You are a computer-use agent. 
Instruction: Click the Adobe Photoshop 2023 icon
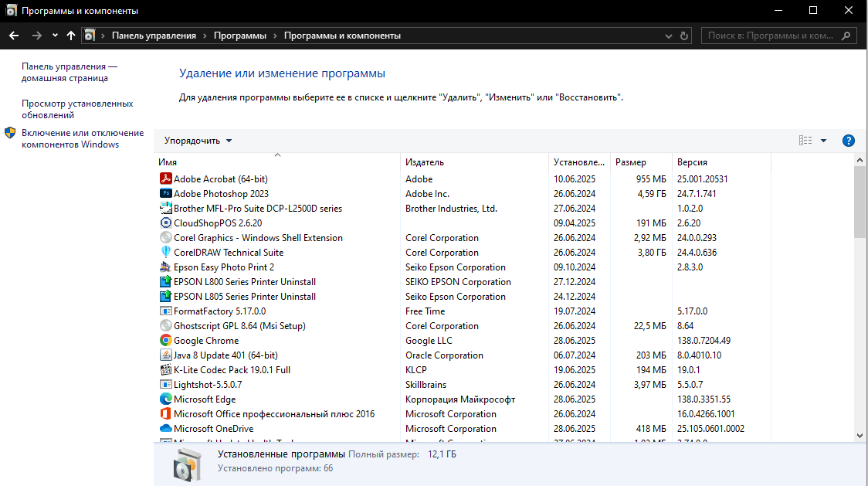[165, 193]
